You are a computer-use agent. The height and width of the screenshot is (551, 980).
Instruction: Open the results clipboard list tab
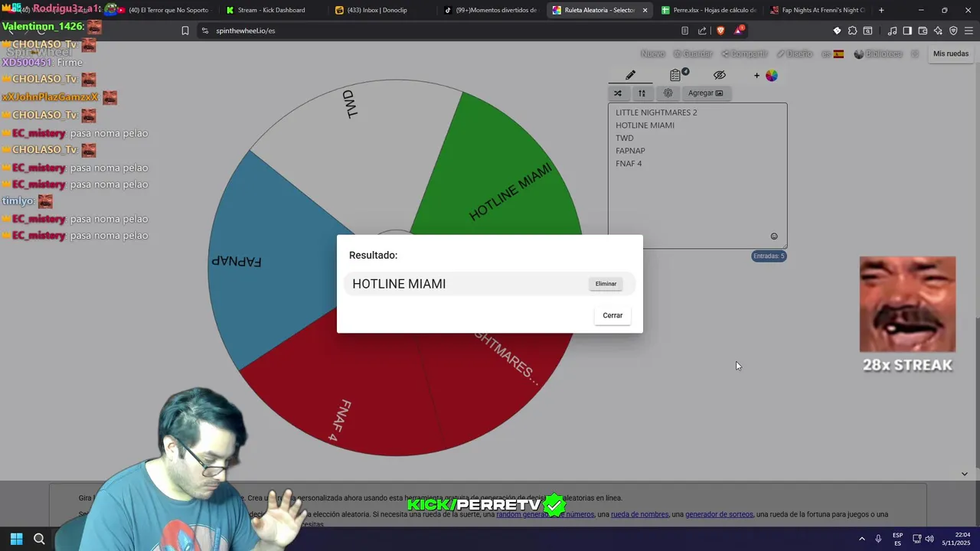[675, 75]
